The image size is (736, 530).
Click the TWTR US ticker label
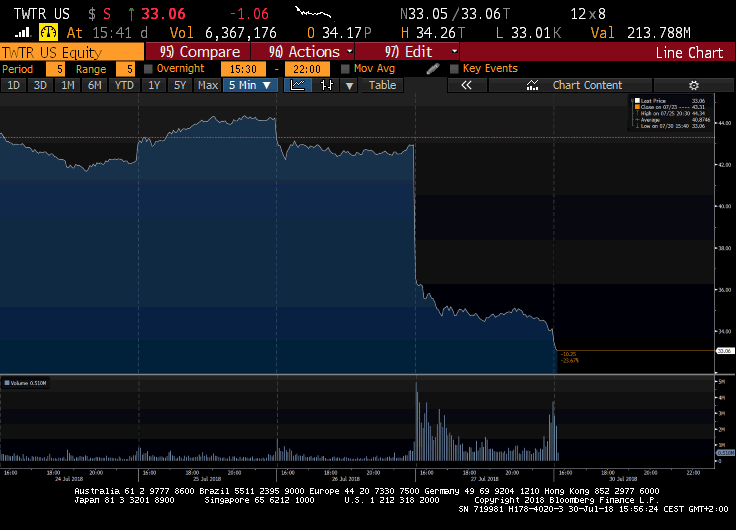tap(41, 14)
